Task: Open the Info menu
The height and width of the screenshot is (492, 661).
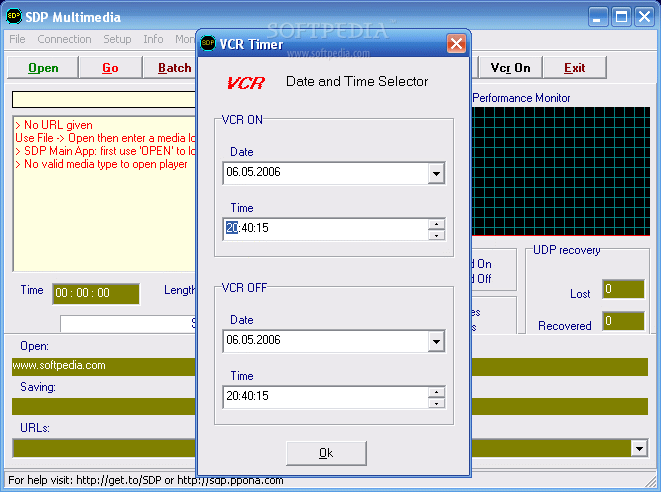Action: pos(153,39)
